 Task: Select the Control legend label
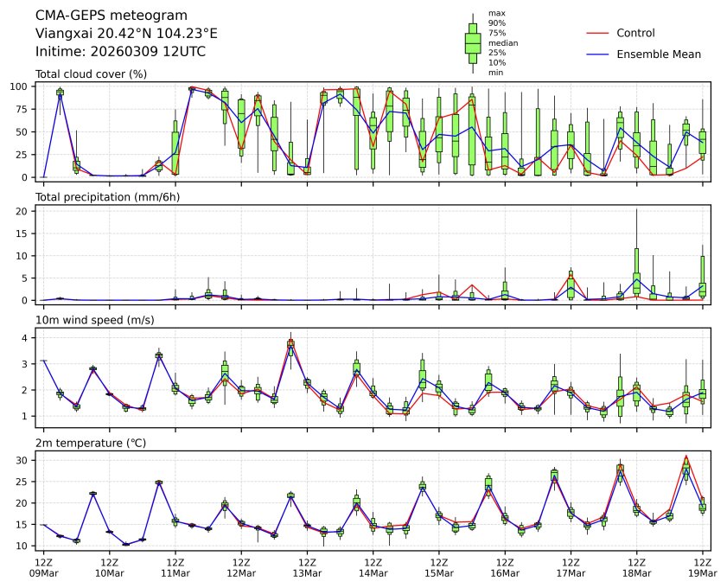pyautogui.click(x=635, y=33)
